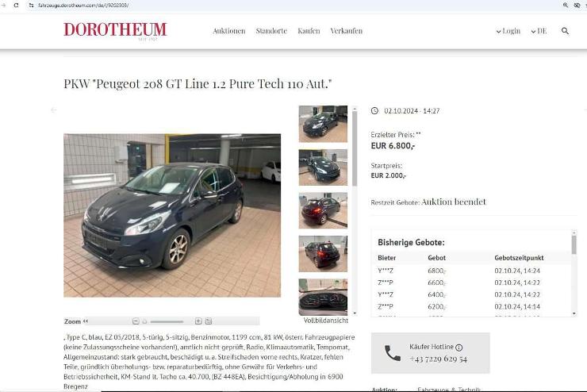Click the zoom minus icon under image
The image size is (587, 392).
136,321
